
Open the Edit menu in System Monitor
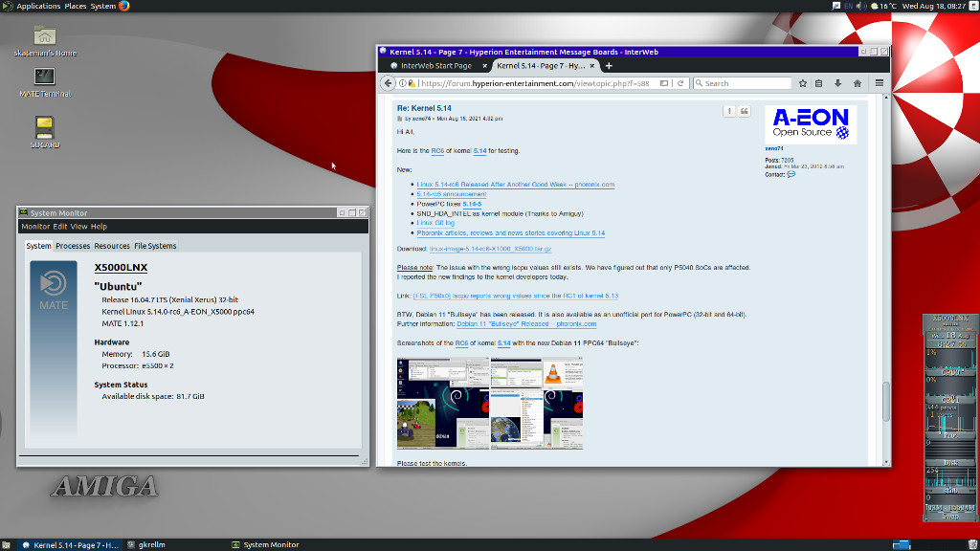[x=60, y=227]
